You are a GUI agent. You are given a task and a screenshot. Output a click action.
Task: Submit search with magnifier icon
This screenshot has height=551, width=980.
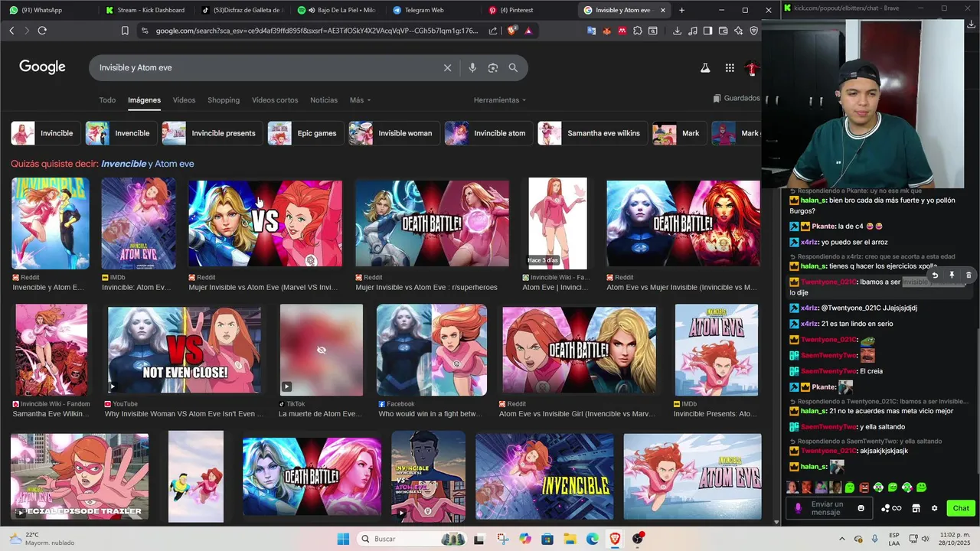click(513, 67)
